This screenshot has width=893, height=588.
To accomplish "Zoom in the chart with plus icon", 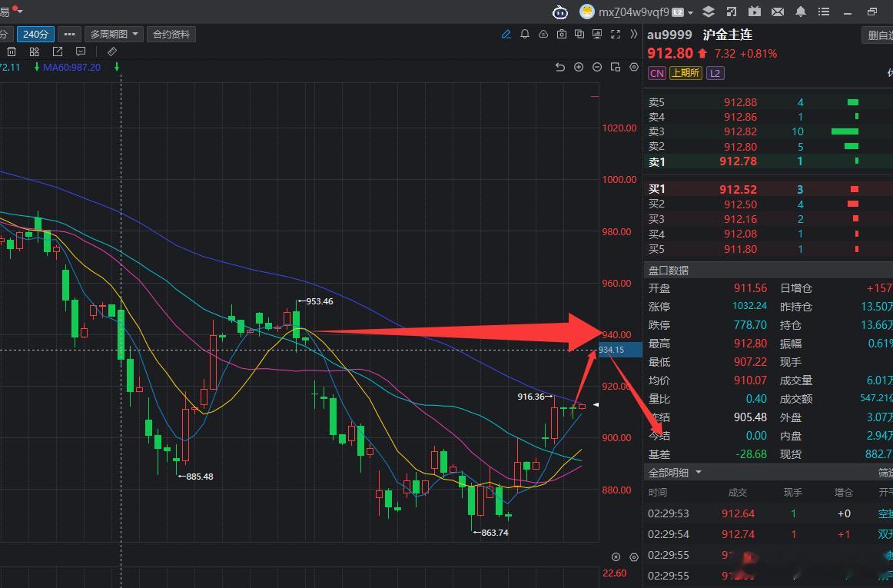I will [x=579, y=67].
